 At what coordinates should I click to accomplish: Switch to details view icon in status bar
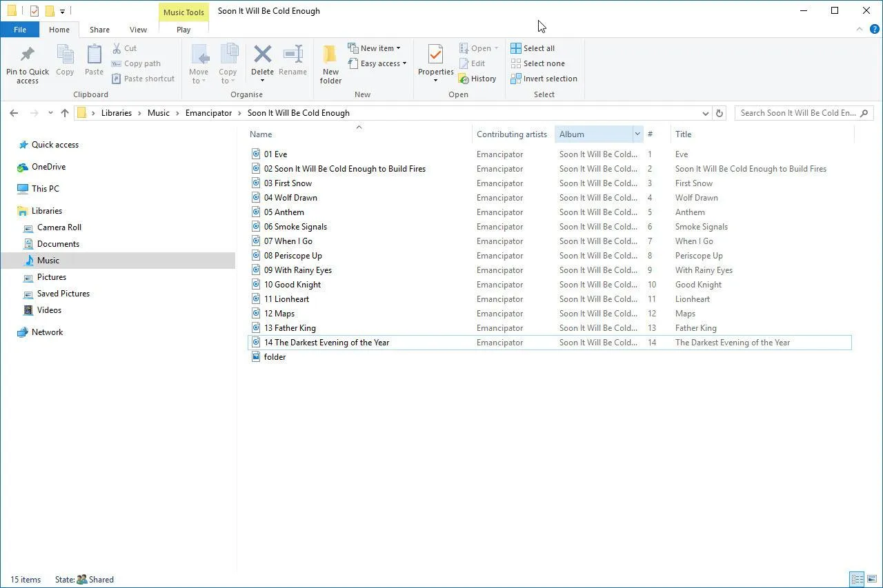click(857, 580)
